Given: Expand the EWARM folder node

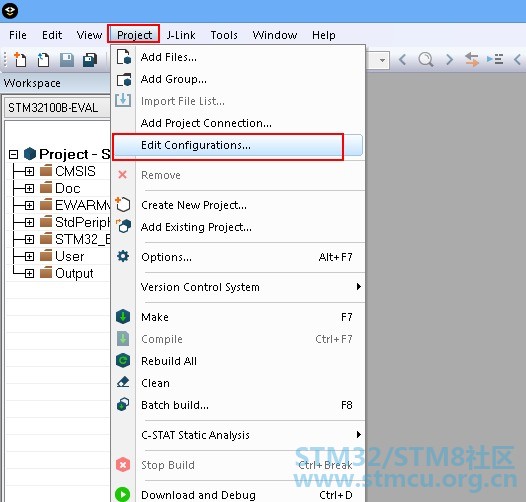Looking at the screenshot, I should [x=30, y=205].
